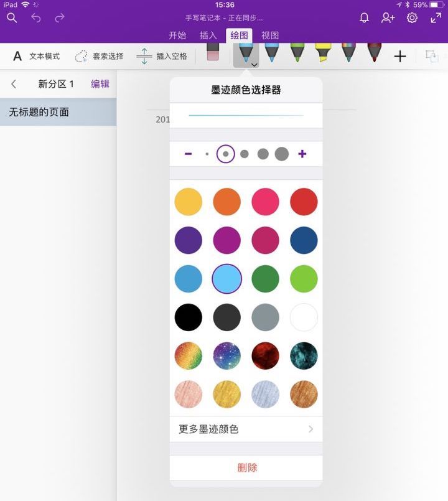The image size is (448, 501).
Task: Redo the last action
Action: [60, 18]
